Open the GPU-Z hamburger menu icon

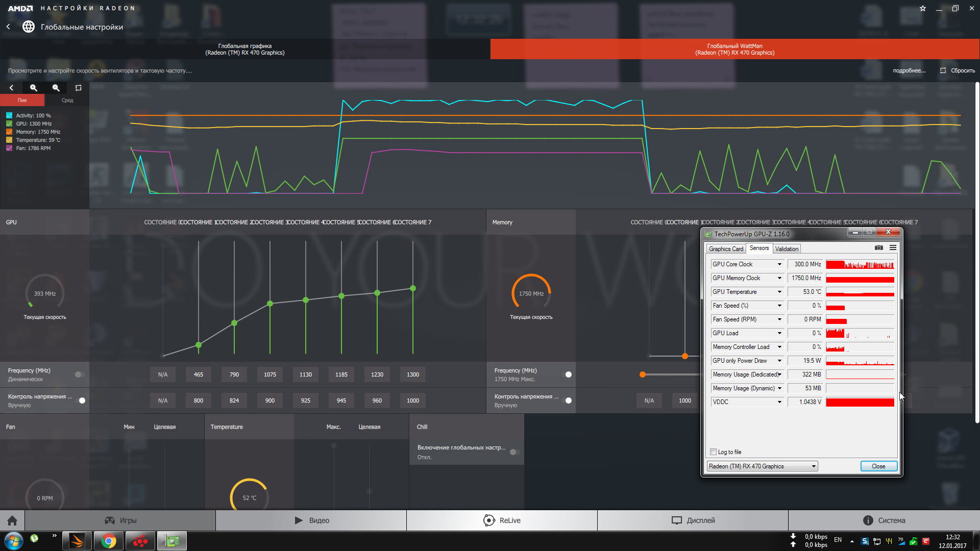(893, 247)
